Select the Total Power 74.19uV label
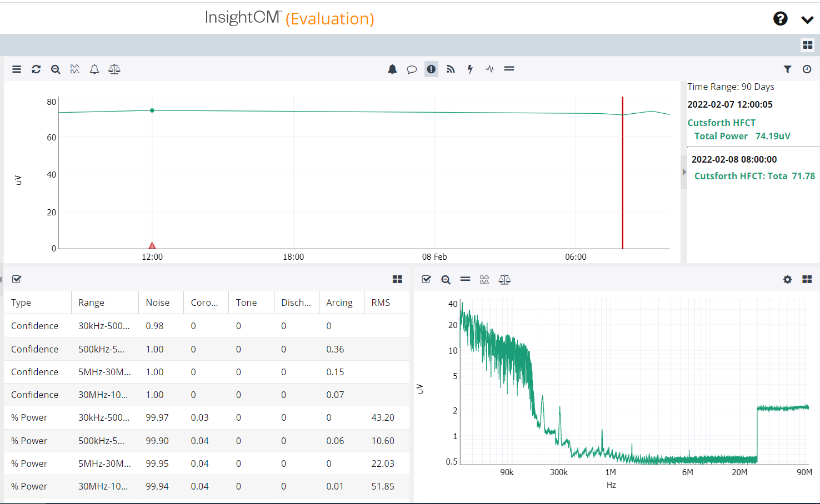 (x=742, y=136)
